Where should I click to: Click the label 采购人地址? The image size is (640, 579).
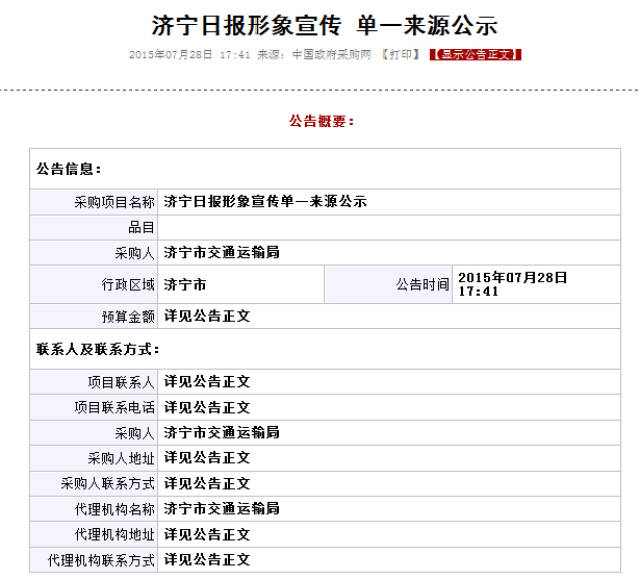[121, 458]
